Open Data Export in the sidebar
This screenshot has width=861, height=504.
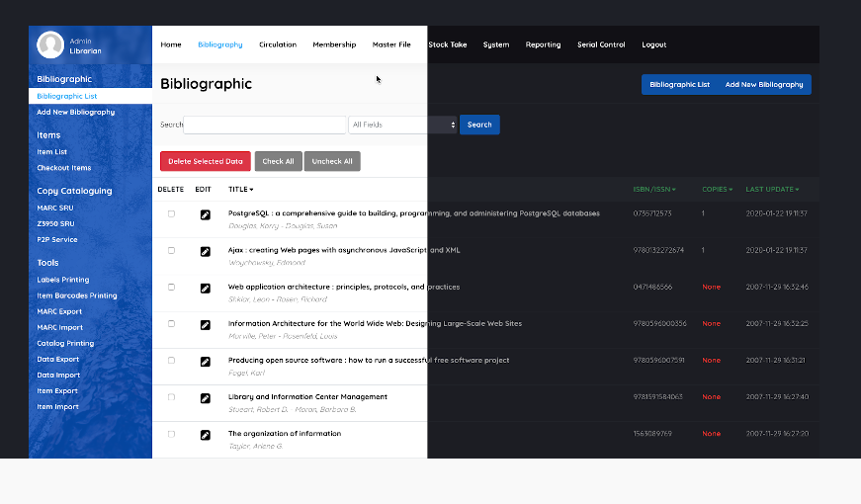tap(57, 359)
